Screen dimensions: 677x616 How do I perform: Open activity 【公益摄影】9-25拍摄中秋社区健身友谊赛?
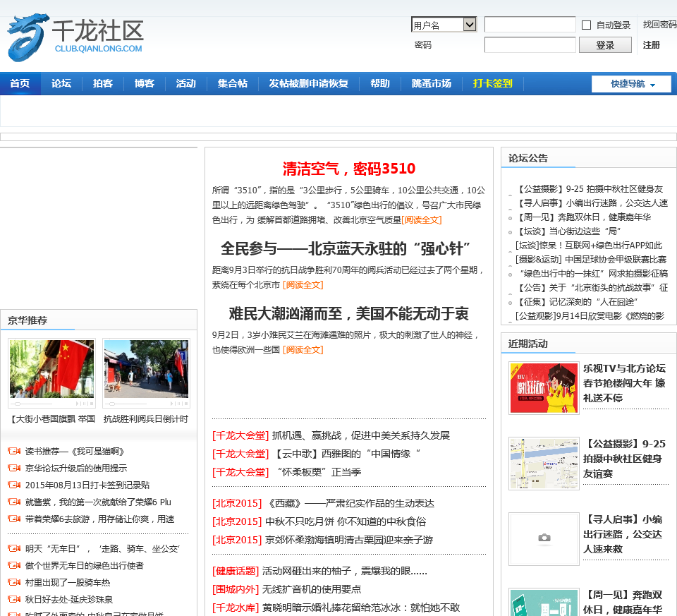pyautogui.click(x=624, y=459)
